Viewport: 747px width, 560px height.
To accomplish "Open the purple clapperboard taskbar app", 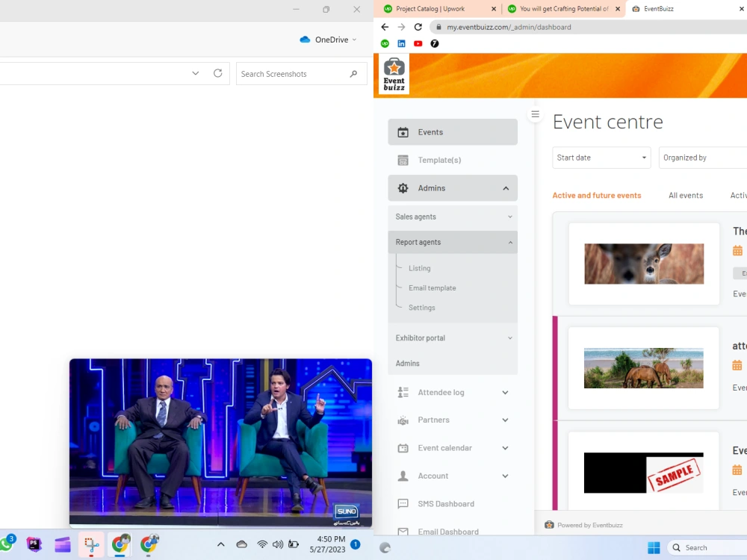I will [63, 544].
